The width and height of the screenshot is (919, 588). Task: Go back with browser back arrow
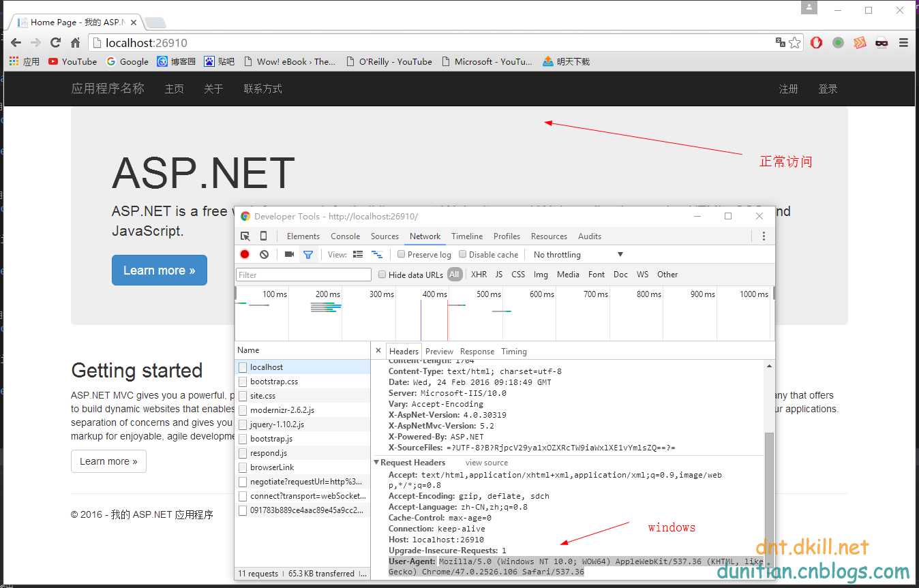pos(16,42)
